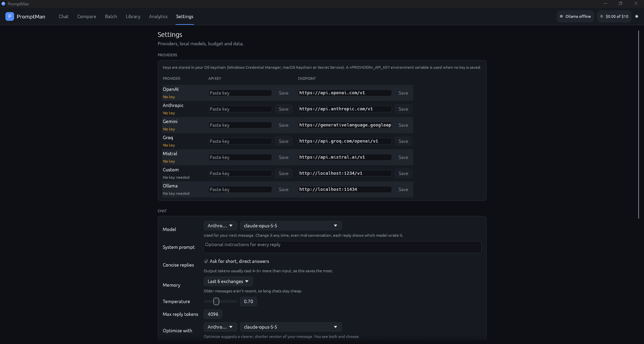Screen dimensions: 644x344
Task: Open the Library tab
Action: pos(133,16)
